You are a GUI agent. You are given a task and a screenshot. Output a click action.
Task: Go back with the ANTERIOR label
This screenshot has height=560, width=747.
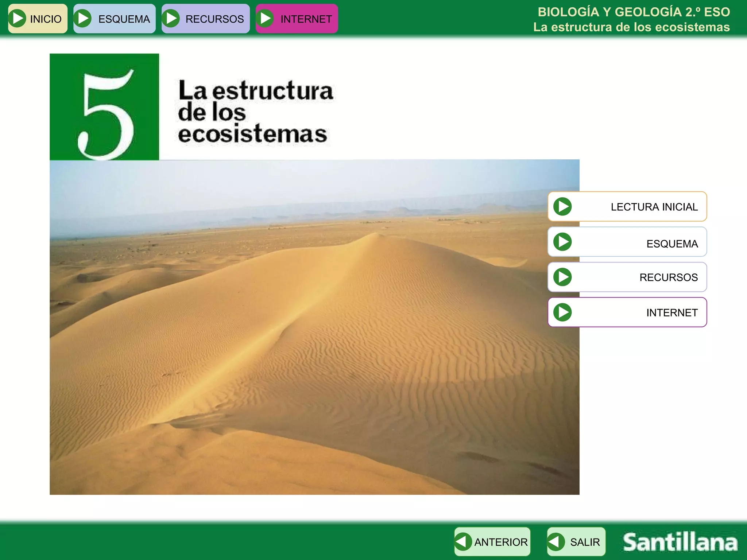[500, 542]
